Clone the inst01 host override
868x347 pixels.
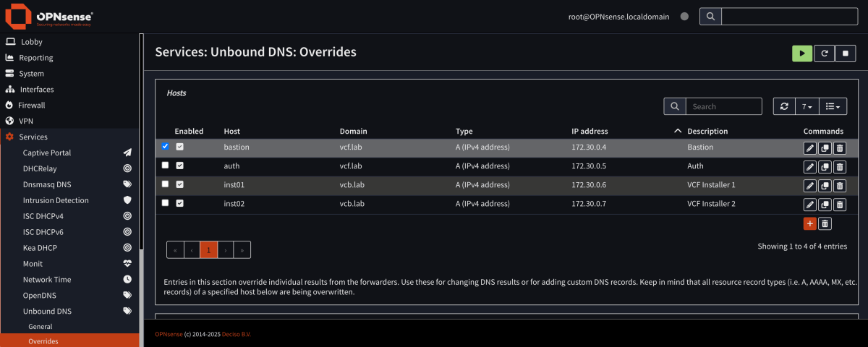click(825, 186)
